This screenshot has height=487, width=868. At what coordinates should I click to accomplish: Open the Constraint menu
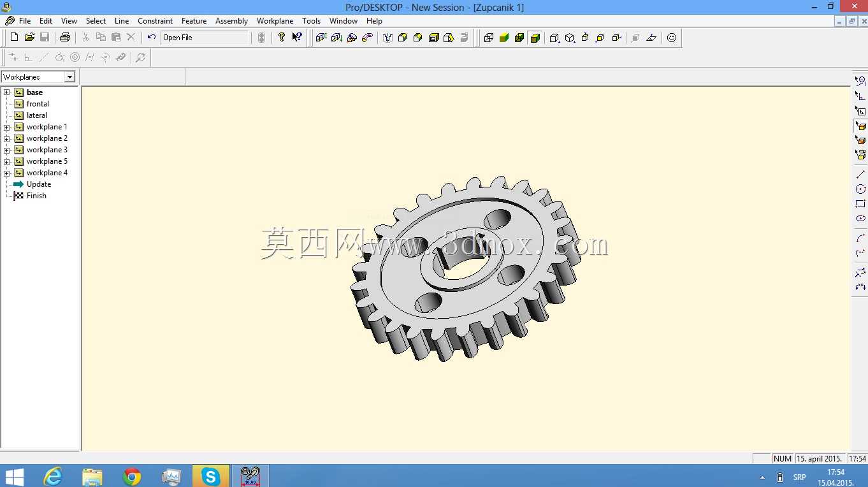click(x=156, y=21)
